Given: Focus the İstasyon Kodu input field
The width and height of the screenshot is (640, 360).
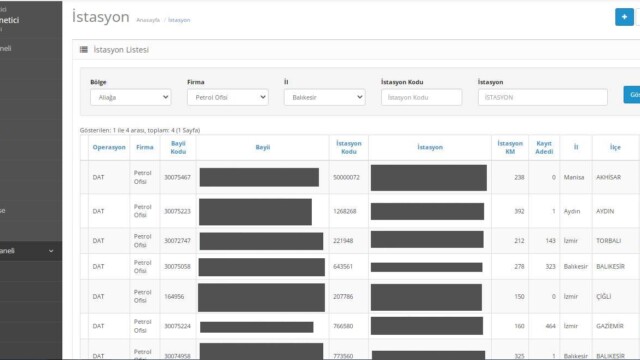Looking at the screenshot, I should [x=421, y=98].
